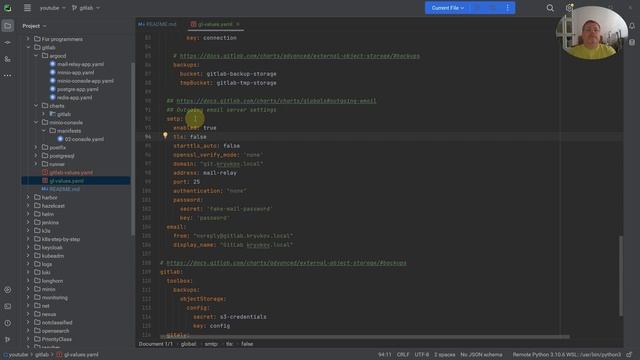
Task: Expand the postgresql folder
Action: tap(36, 156)
